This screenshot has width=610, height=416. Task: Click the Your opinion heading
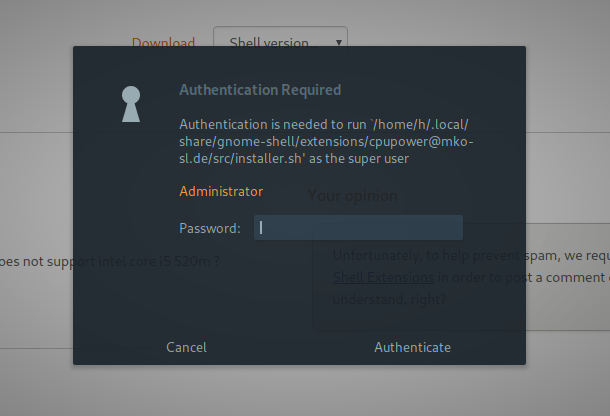click(x=352, y=196)
